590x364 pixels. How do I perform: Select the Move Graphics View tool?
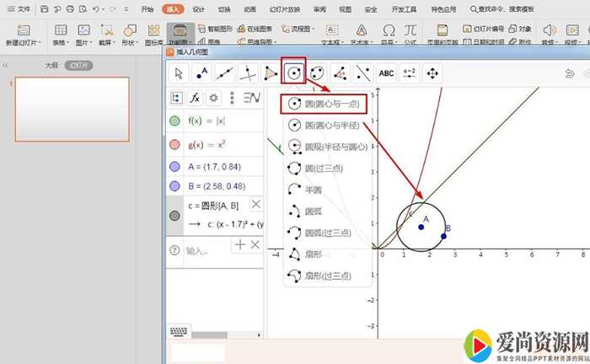point(432,73)
